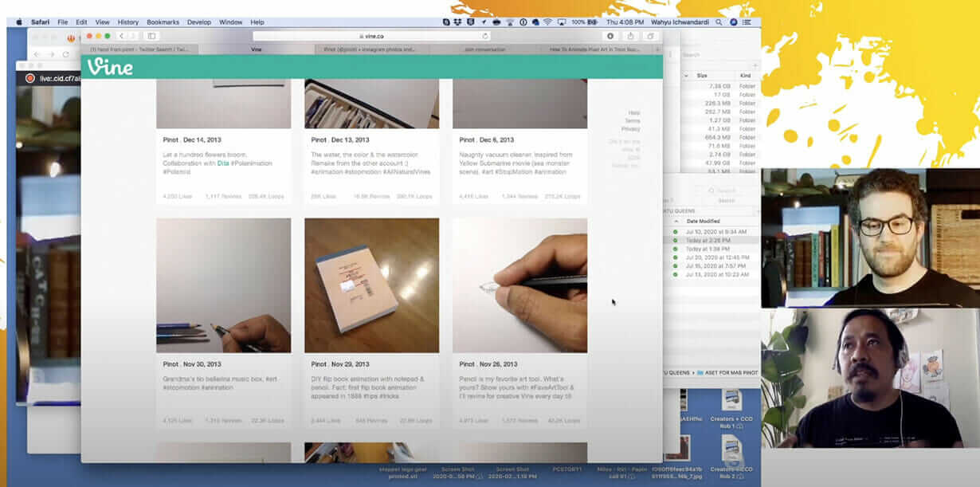Open Spotlight search in the menu bar

[x=719, y=22]
